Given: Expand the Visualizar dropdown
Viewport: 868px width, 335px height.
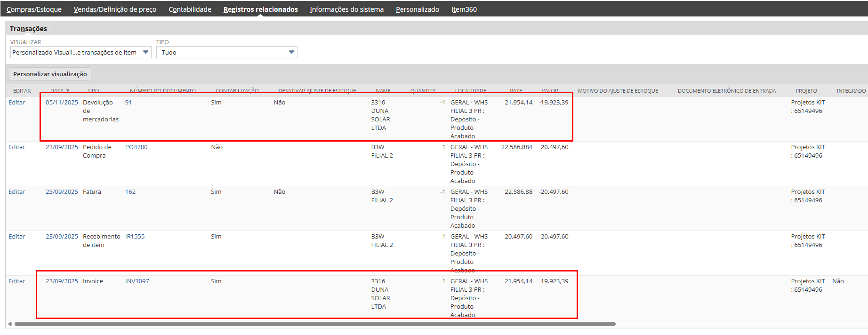Looking at the screenshot, I should (x=145, y=52).
